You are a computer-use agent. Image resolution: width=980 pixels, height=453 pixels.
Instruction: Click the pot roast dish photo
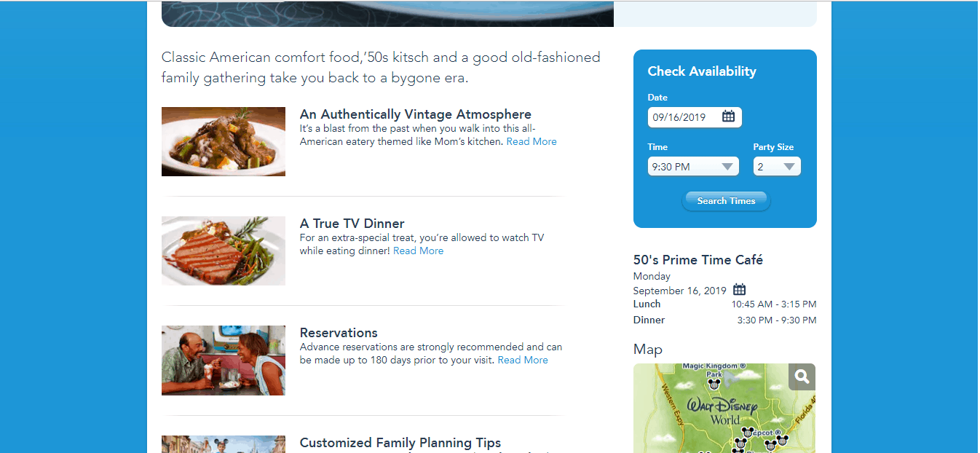coord(223,141)
